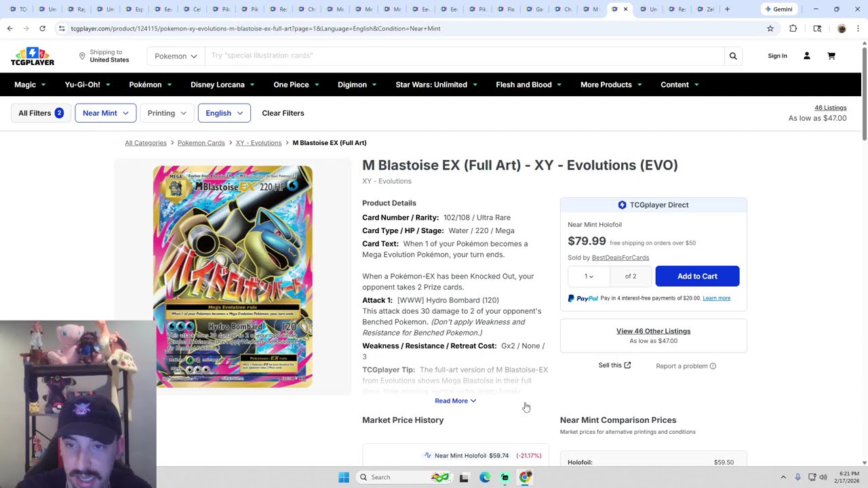868x488 pixels.
Task: Click the $79.99 price text
Action: point(587,241)
